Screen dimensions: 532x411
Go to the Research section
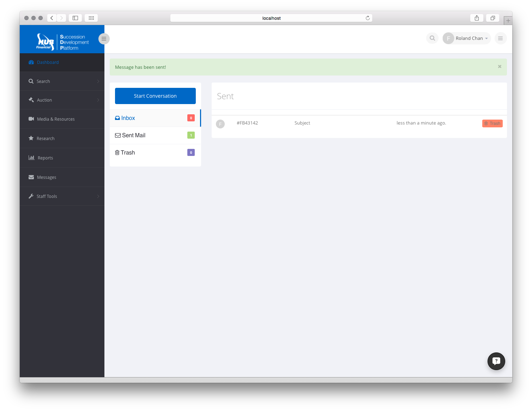tap(62, 138)
